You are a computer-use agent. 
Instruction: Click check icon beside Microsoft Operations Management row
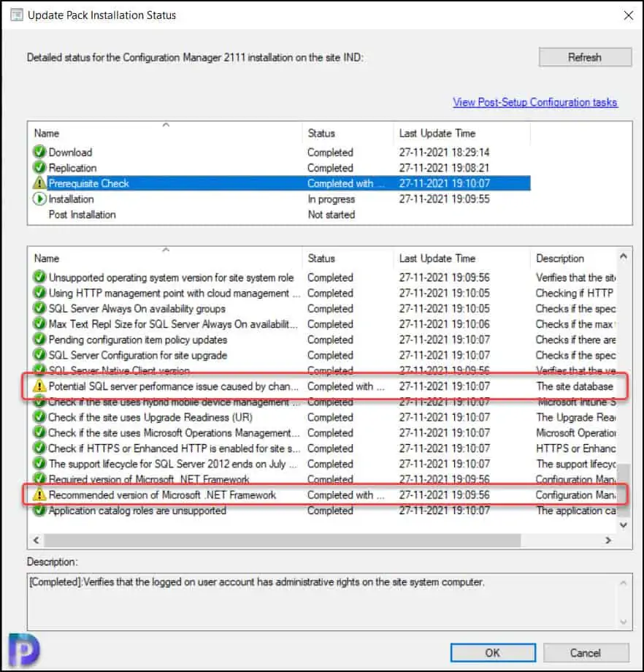pyautogui.click(x=39, y=433)
